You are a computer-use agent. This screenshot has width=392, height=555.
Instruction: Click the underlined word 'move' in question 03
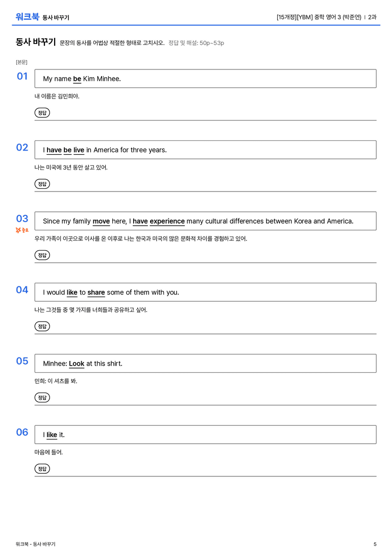[x=101, y=221]
